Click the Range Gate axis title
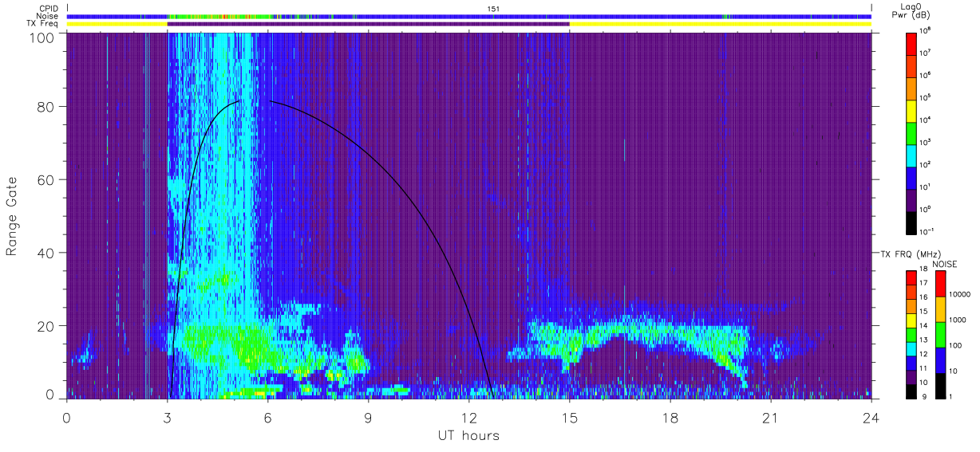The height and width of the screenshot is (452, 980). (12, 216)
